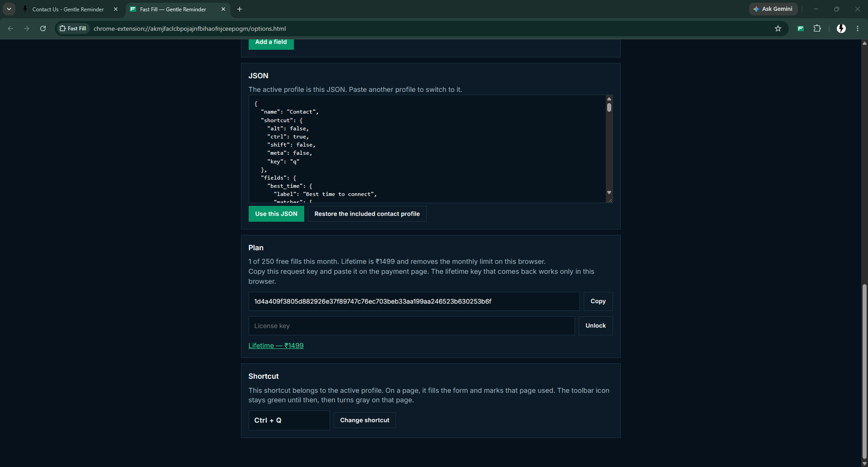Open a new browser tab
Screen dimensions: 868x467
click(x=239, y=9)
